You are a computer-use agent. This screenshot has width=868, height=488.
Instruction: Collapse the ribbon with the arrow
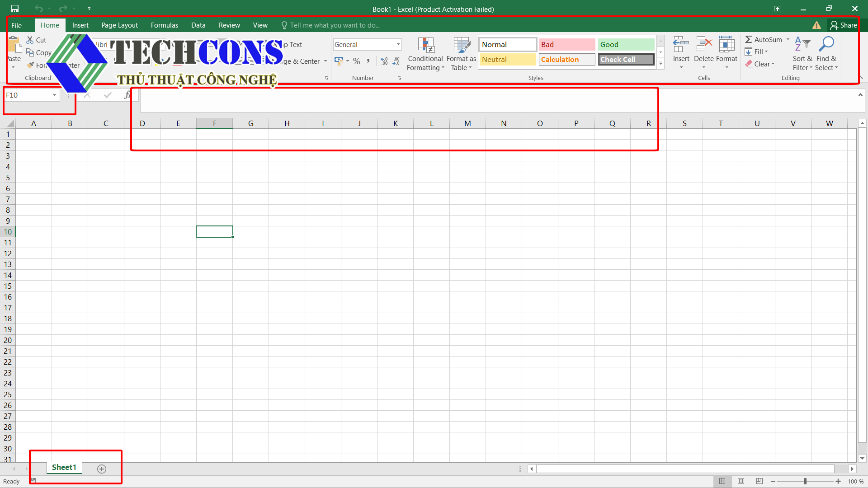(x=861, y=78)
